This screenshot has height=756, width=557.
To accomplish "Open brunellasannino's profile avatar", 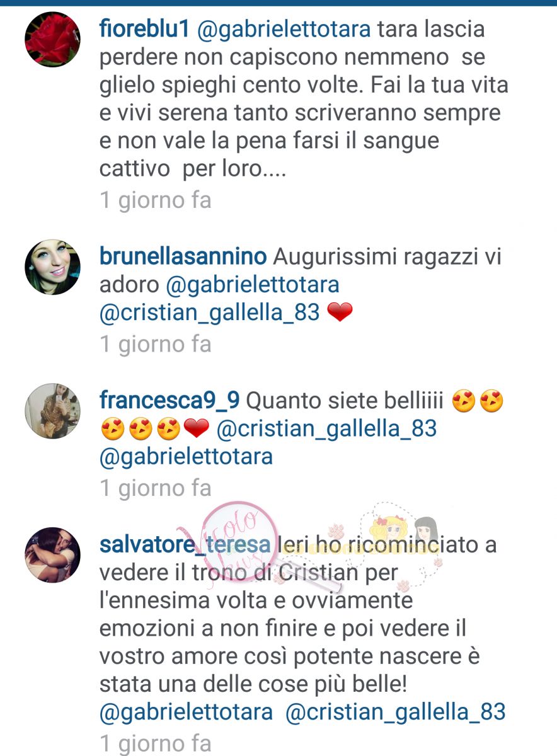I will [x=52, y=266].
